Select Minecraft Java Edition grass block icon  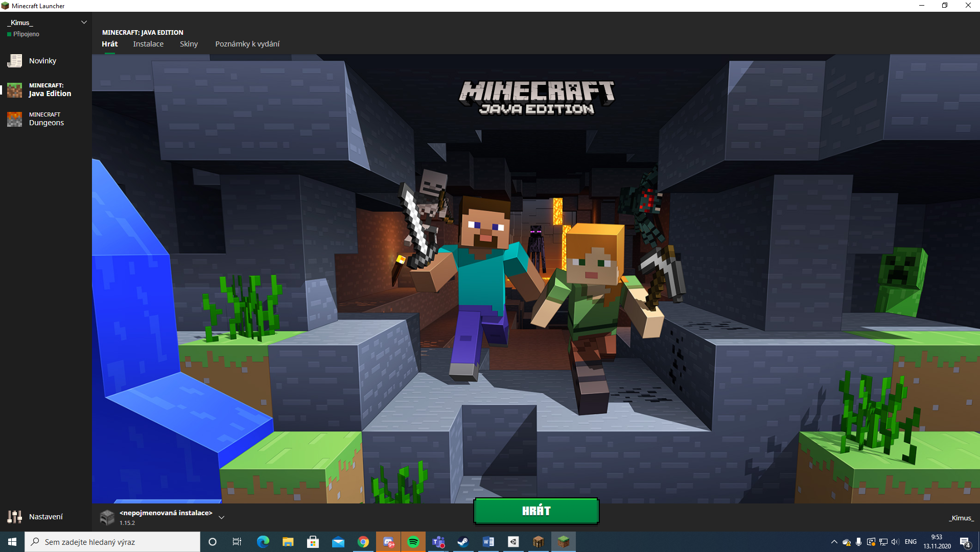pyautogui.click(x=15, y=90)
